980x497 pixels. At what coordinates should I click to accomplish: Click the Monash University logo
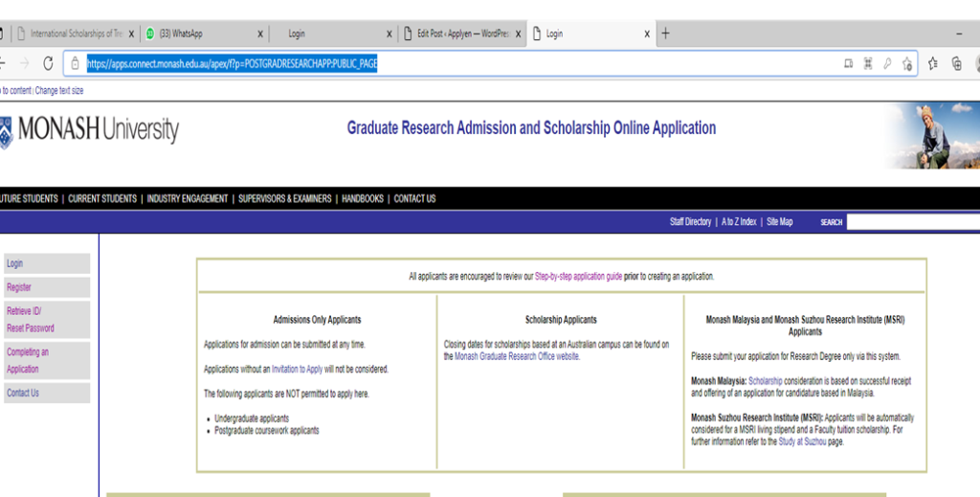(89, 130)
